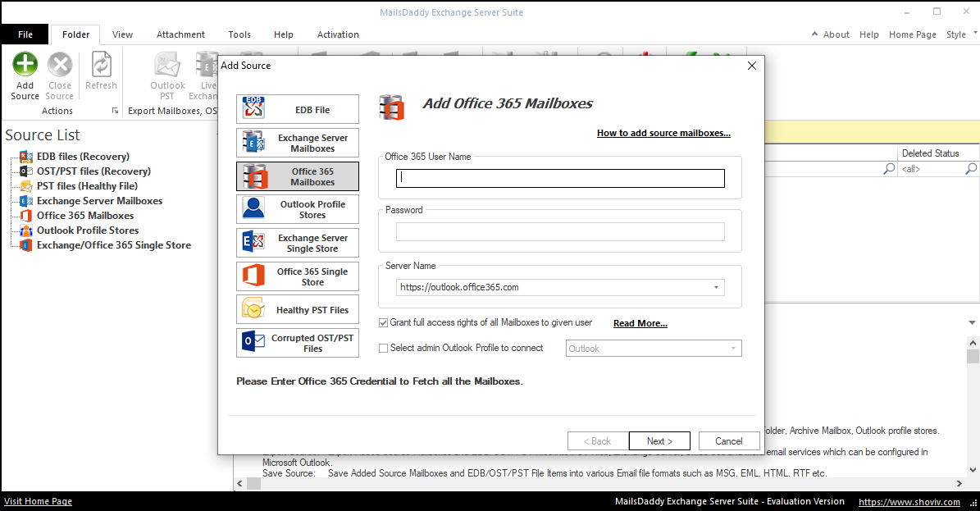
Task: Click About in the top-right menu
Action: [x=836, y=34]
